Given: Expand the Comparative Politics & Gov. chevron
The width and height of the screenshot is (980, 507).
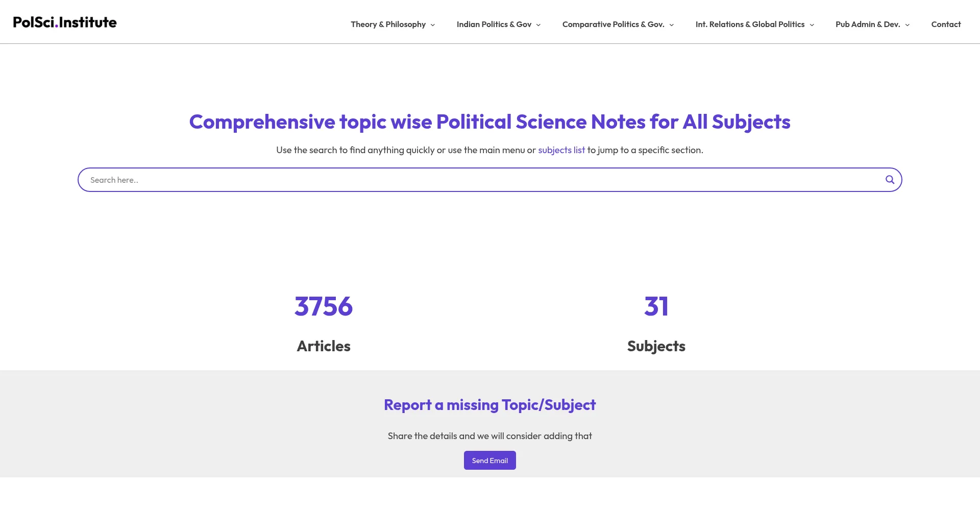Looking at the screenshot, I should pyautogui.click(x=672, y=25).
